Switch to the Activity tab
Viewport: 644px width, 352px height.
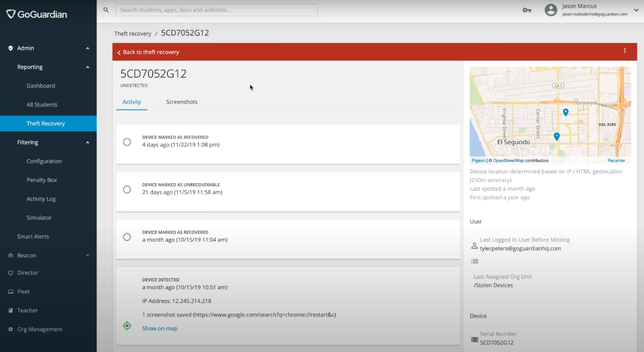click(132, 102)
